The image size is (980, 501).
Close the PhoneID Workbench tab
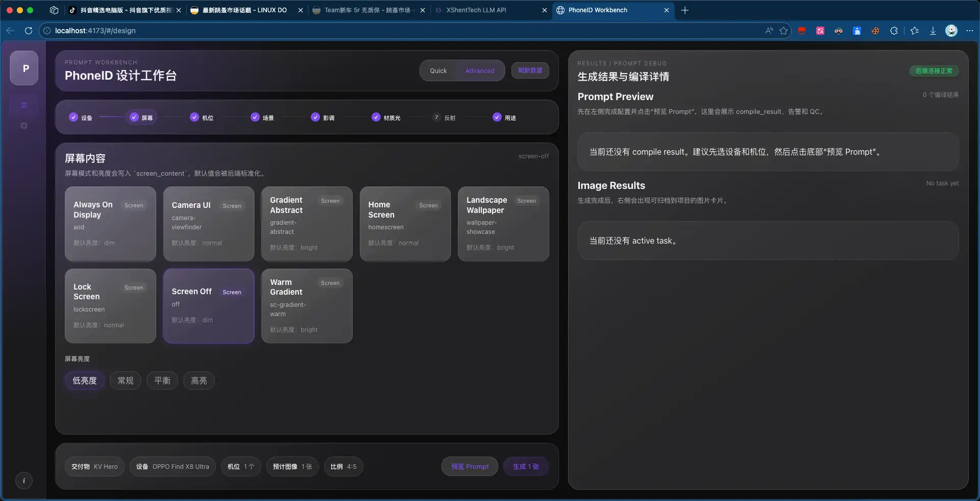667,10
